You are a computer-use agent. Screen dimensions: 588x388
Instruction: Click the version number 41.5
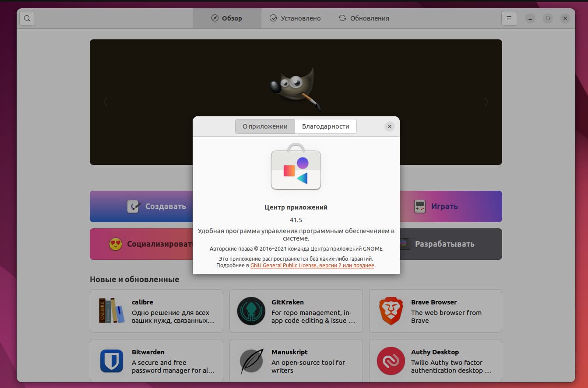coord(296,220)
